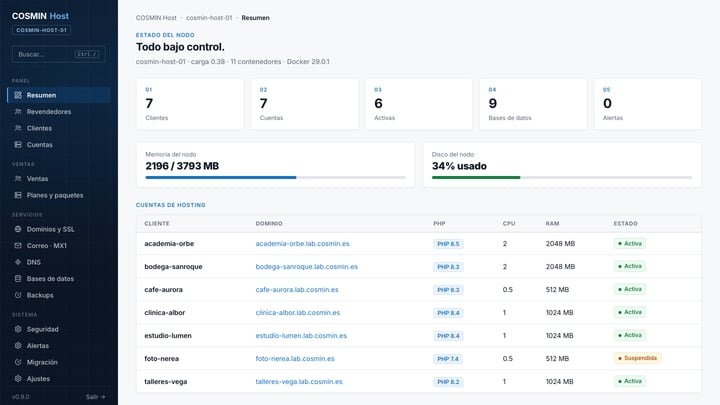This screenshot has width=720, height=405.
Task: Open clinica-albor.lab.cosmin.es link
Action: point(298,313)
